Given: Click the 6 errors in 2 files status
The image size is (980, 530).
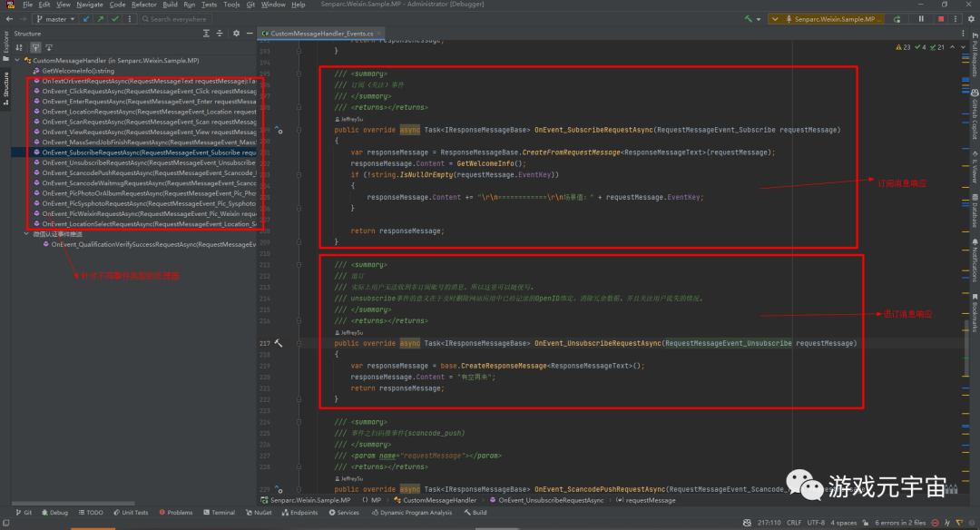Looking at the screenshot, I should tap(900, 523).
